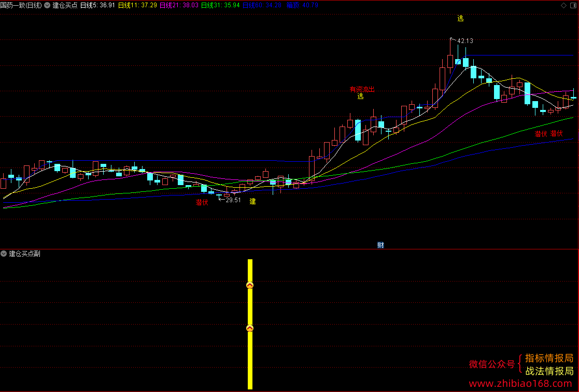
Task: Click the 建仓买点 indicator name
Action: pos(65,5)
